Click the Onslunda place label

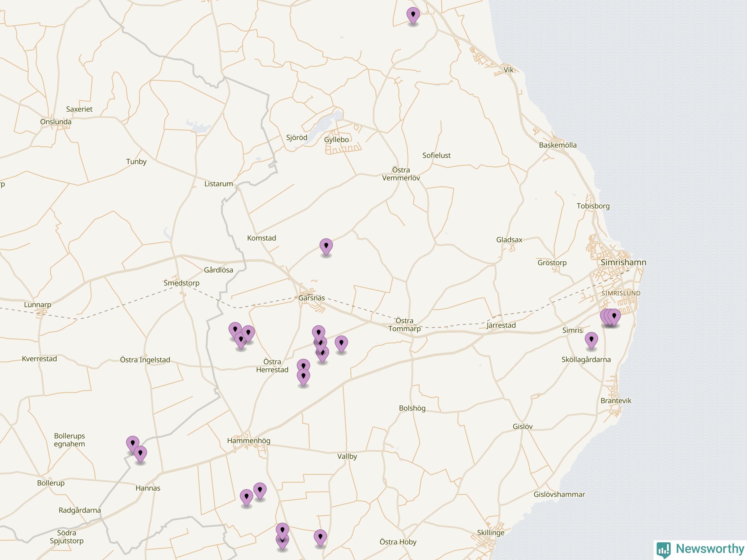coord(56,122)
